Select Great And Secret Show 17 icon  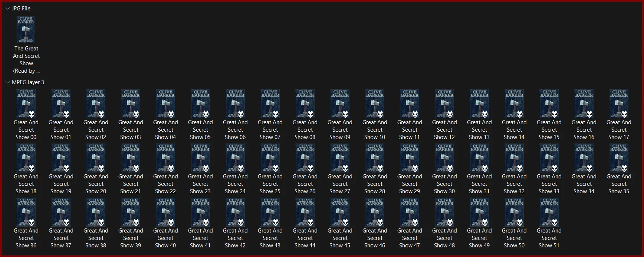619,104
